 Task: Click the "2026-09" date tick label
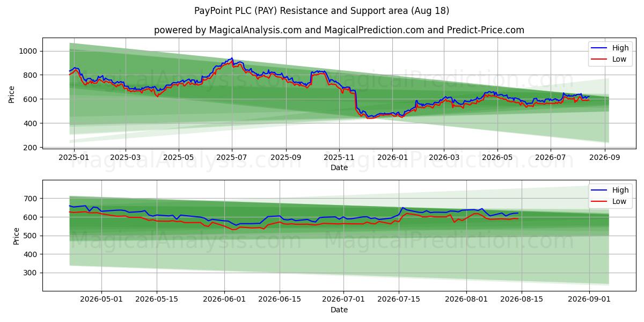[605, 158]
